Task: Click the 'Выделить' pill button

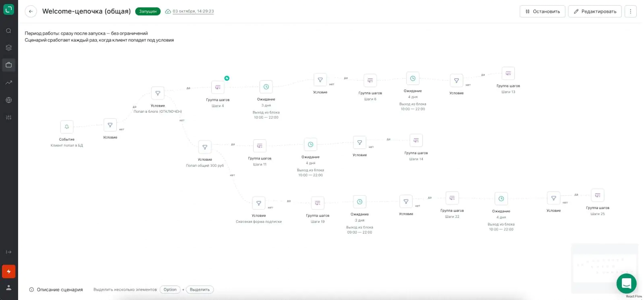Action: (x=200, y=290)
